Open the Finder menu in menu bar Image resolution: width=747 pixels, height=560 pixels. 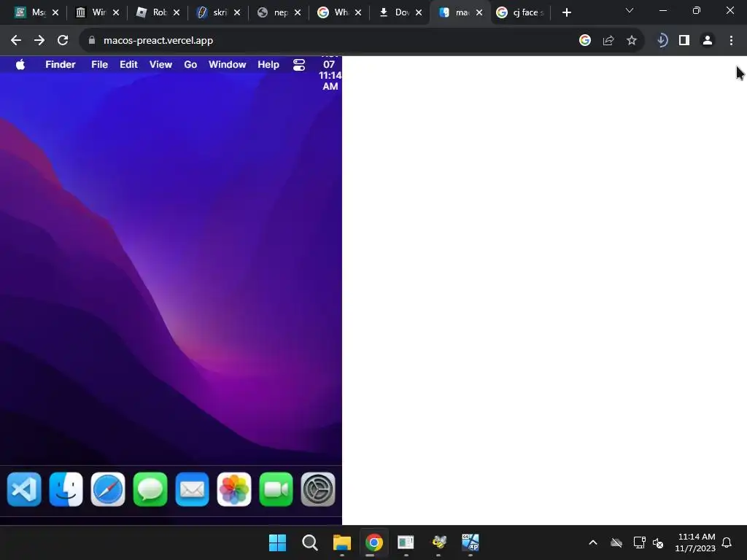pyautogui.click(x=61, y=65)
